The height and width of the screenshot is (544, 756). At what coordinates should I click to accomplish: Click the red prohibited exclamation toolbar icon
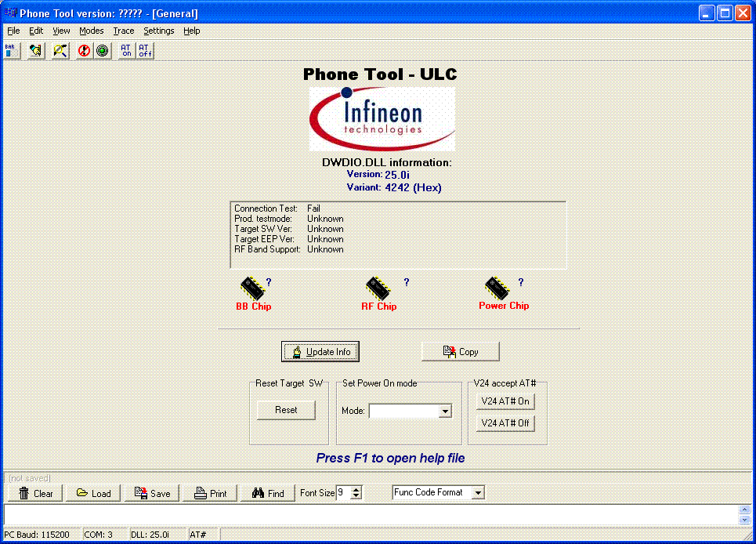click(x=84, y=51)
